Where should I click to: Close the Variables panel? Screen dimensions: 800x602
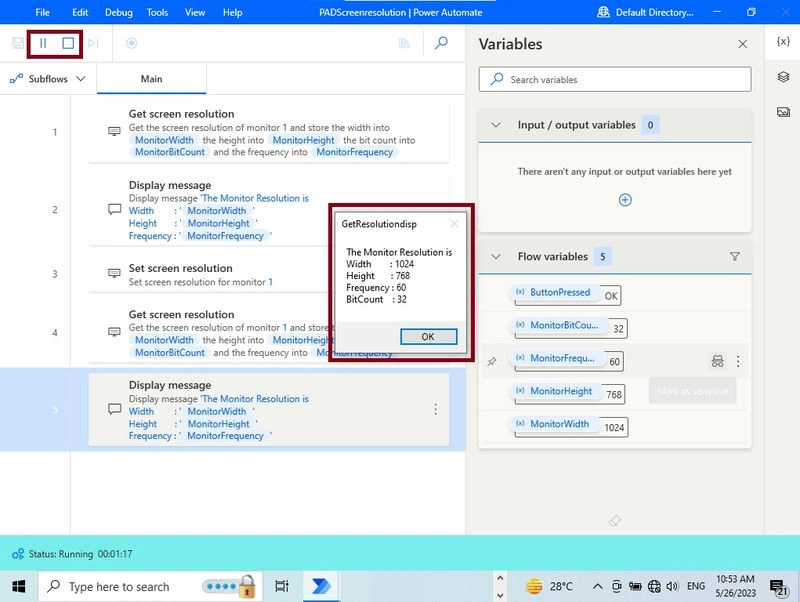click(742, 44)
